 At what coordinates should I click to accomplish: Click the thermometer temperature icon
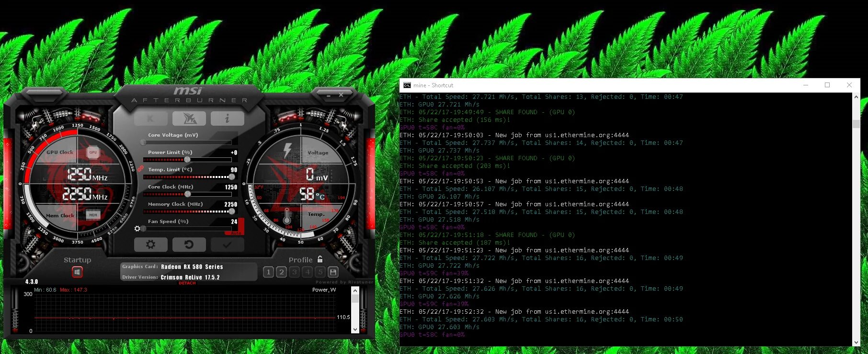(287, 216)
